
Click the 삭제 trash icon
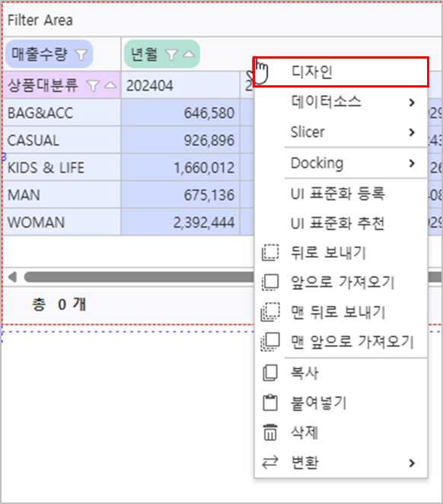270,432
